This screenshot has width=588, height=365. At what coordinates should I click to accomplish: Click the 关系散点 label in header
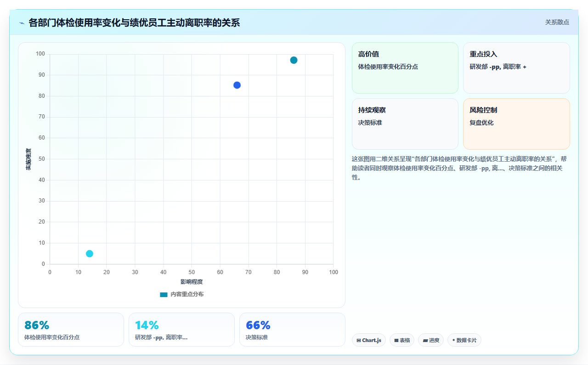tap(557, 22)
